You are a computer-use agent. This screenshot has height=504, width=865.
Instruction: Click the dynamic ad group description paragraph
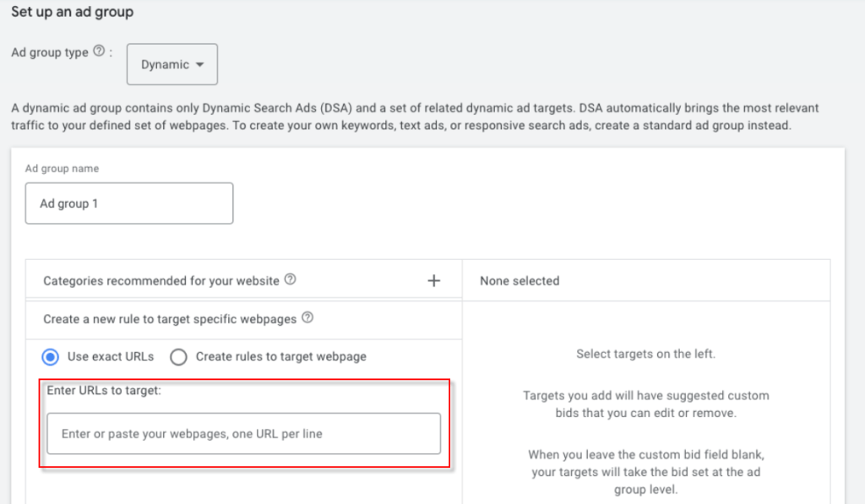coord(414,117)
